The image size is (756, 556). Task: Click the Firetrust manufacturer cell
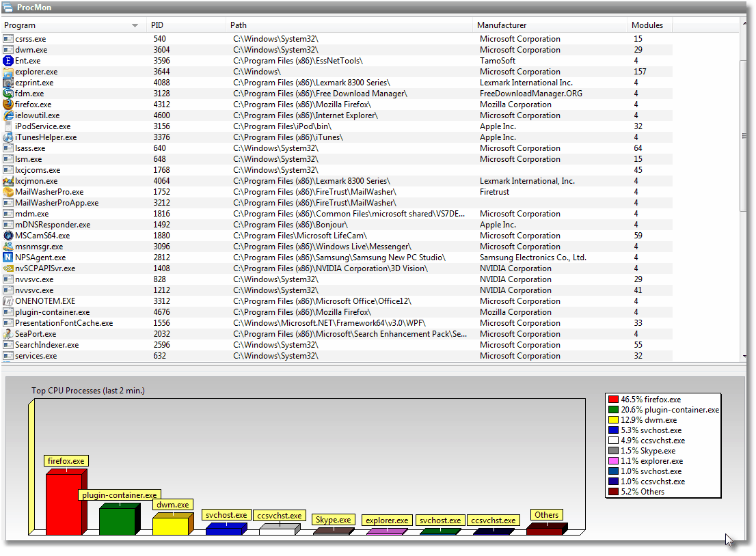click(x=494, y=192)
